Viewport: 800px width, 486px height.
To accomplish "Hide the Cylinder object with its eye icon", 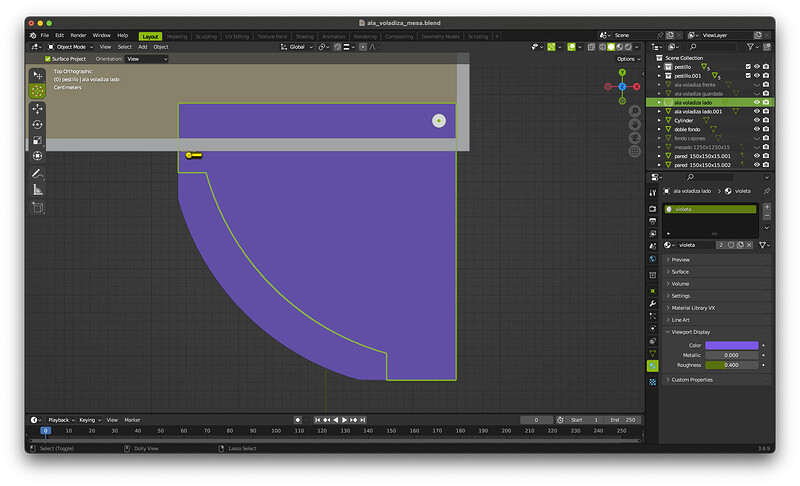I will point(757,120).
